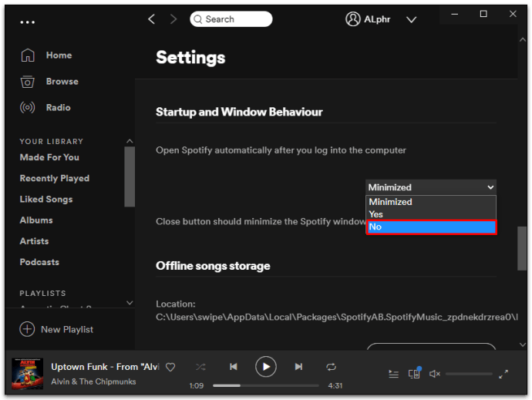Screen dimensions: 532x400
Task: Click the settings page scroll-up arrow
Action: 523,40
